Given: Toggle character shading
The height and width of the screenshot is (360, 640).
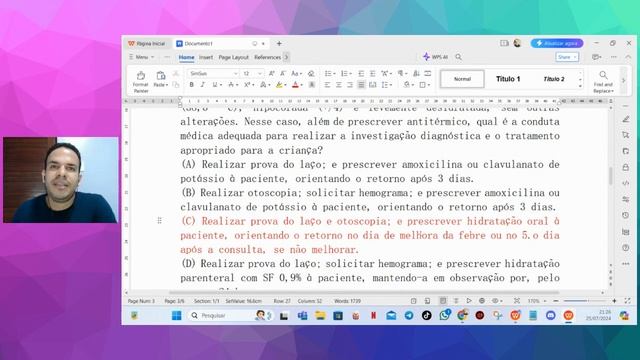Looking at the screenshot, I should (x=311, y=85).
